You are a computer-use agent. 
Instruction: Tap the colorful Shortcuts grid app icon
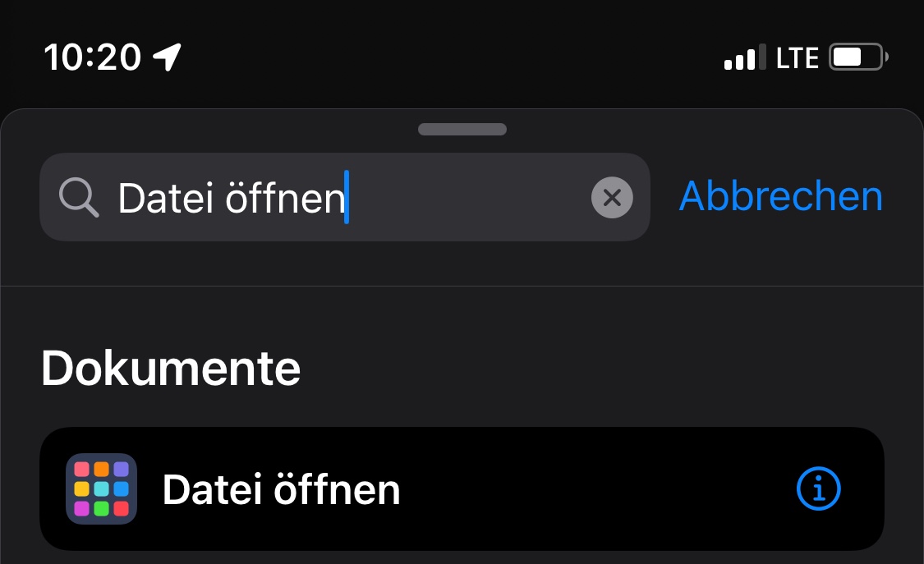101,489
